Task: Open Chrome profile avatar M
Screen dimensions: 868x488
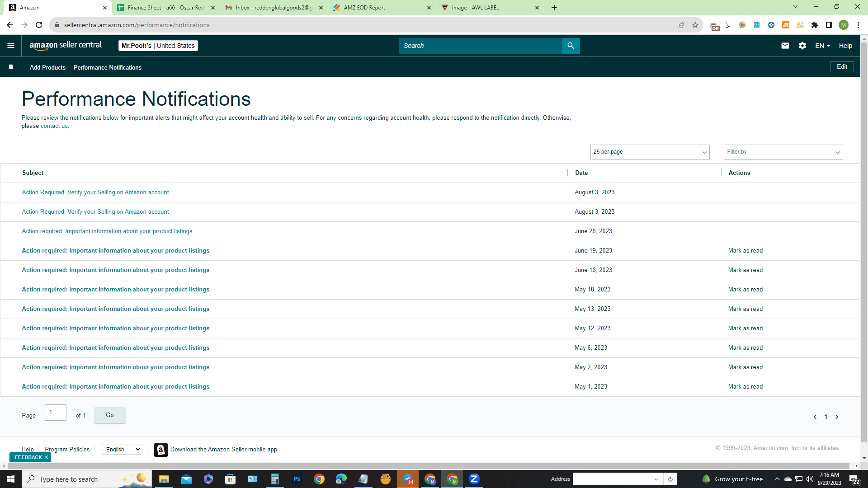Action: click(844, 25)
